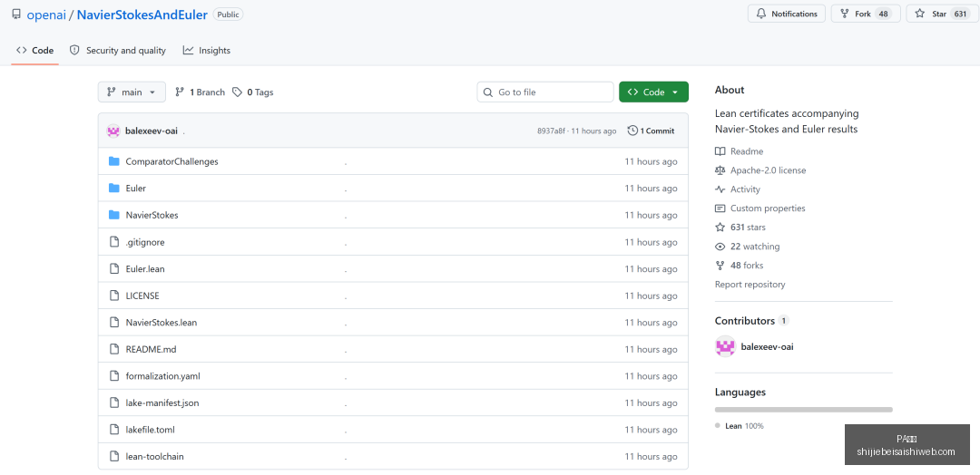The height and width of the screenshot is (475, 980).
Task: Click the eye icon beside 22 watching
Action: tap(720, 247)
